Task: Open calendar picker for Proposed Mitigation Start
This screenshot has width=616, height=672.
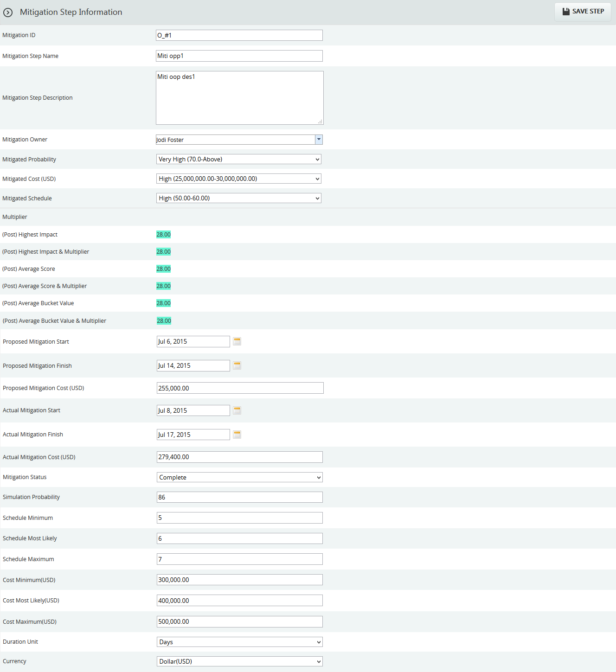Action: pyautogui.click(x=237, y=341)
